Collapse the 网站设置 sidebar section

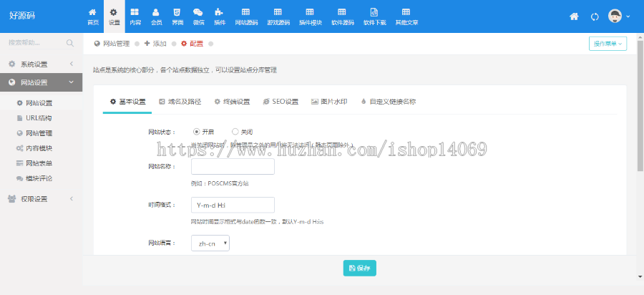[41, 82]
